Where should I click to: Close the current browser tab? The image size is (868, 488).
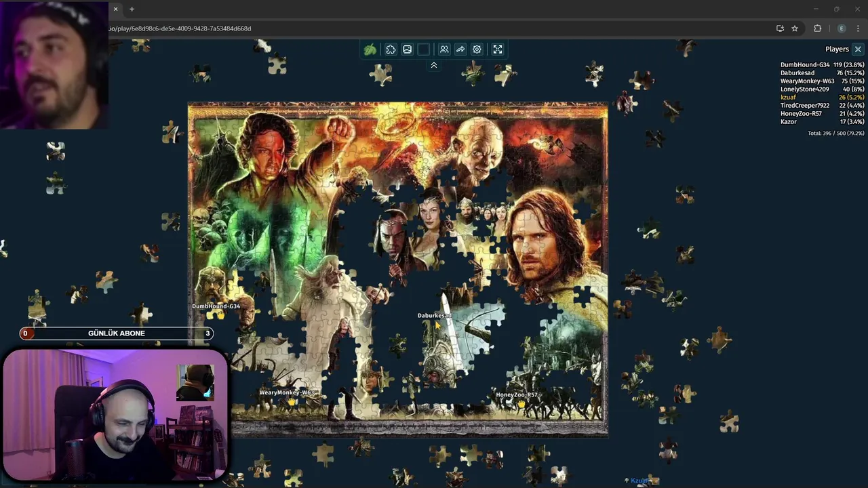coord(115,9)
